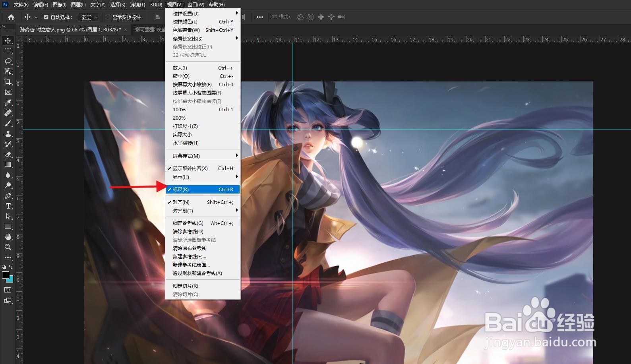The width and height of the screenshot is (631, 364).
Task: Open the 滤镜(T) menu
Action: click(x=137, y=5)
